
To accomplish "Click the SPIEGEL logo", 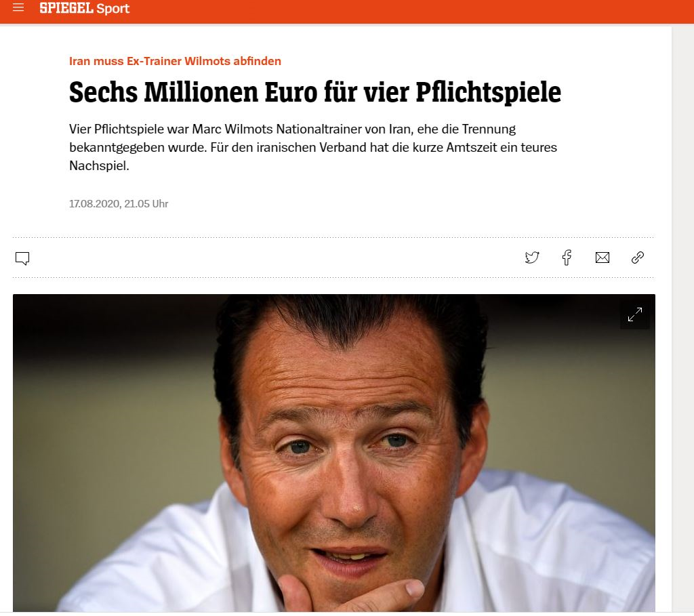I will pos(65,9).
